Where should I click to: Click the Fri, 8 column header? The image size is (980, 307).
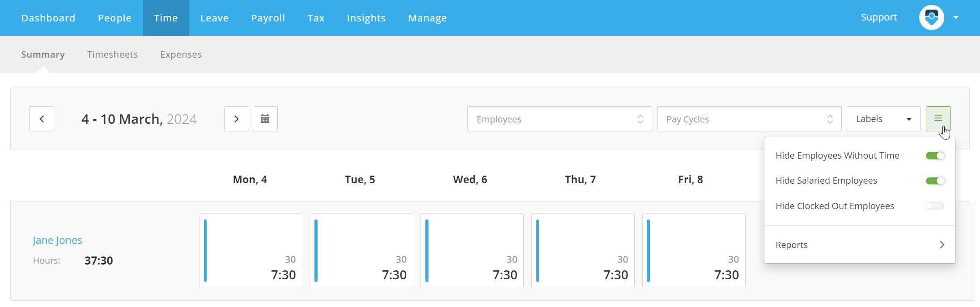click(x=691, y=180)
